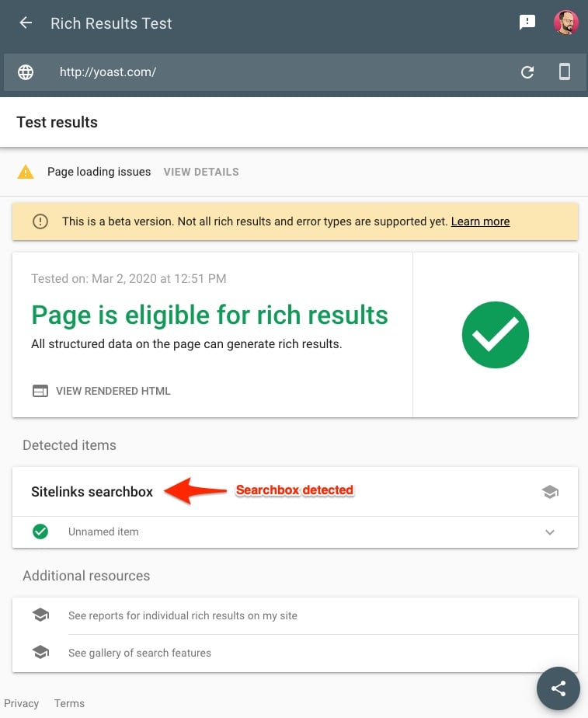
Task: Click the warning triangle near Page loading issues
Action: 26,171
